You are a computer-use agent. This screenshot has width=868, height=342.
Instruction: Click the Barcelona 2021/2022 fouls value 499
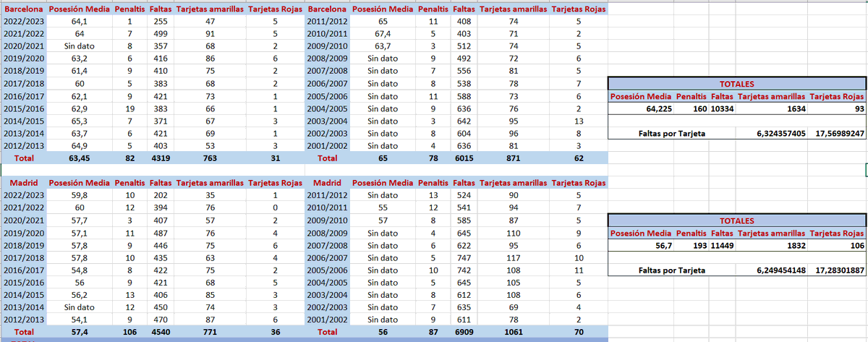click(161, 34)
